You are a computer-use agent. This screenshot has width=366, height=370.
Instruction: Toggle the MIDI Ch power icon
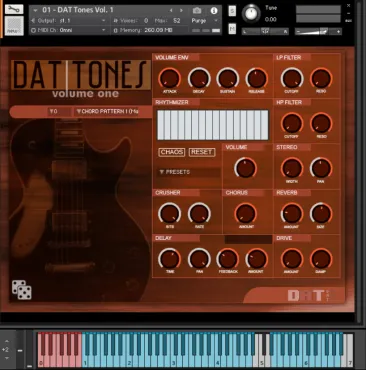pyautogui.click(x=33, y=30)
